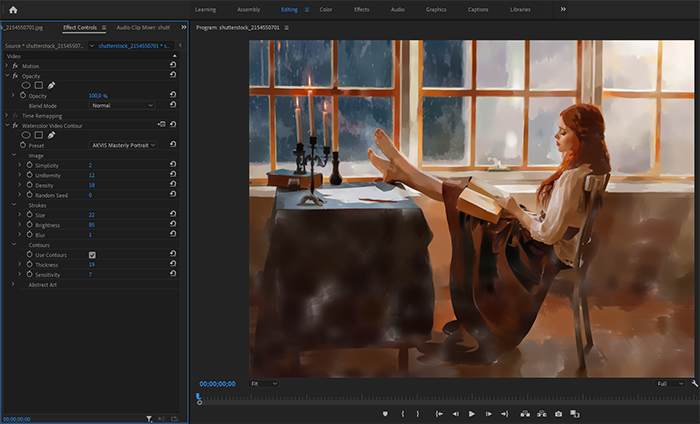Export frame with camera icon
The image size is (700, 424).
(558, 414)
